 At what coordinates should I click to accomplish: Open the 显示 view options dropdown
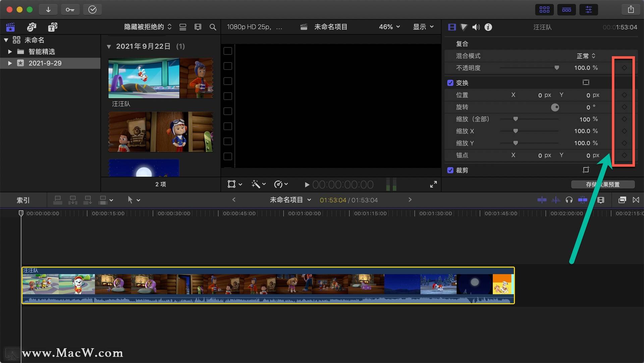coord(423,27)
